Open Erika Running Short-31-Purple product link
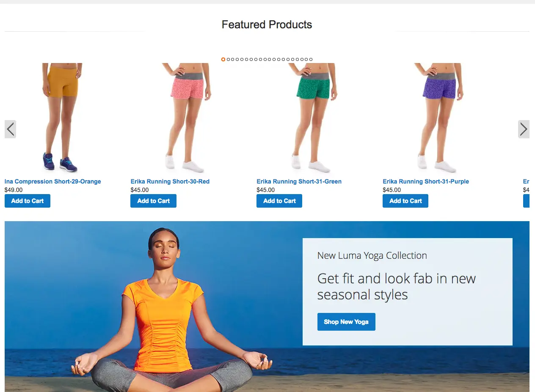 (x=426, y=181)
